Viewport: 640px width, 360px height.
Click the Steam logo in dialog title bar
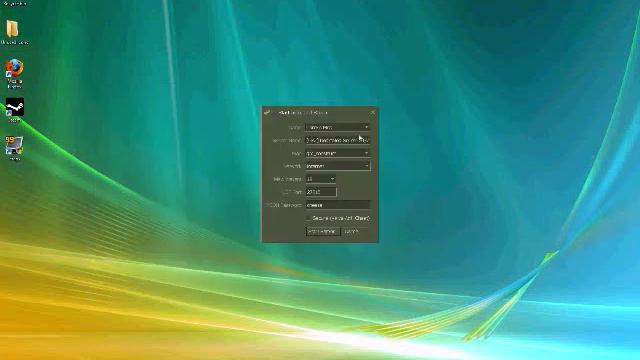pos(267,112)
